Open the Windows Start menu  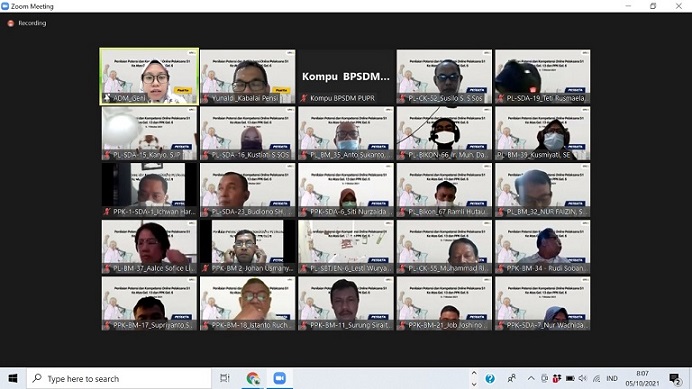[x=13, y=378]
